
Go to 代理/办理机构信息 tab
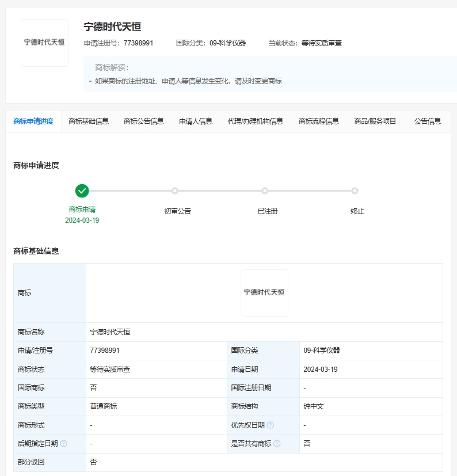coord(256,121)
